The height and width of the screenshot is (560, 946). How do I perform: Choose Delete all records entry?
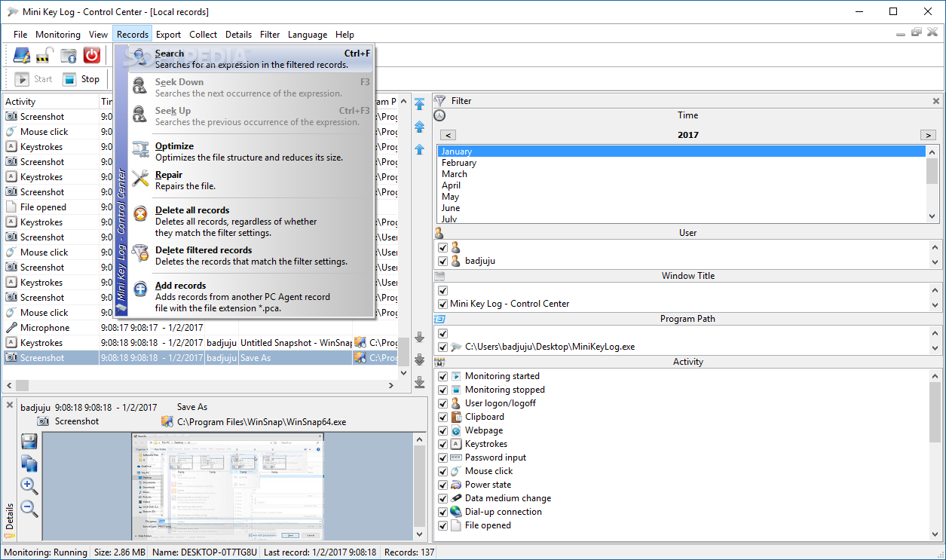click(252, 221)
